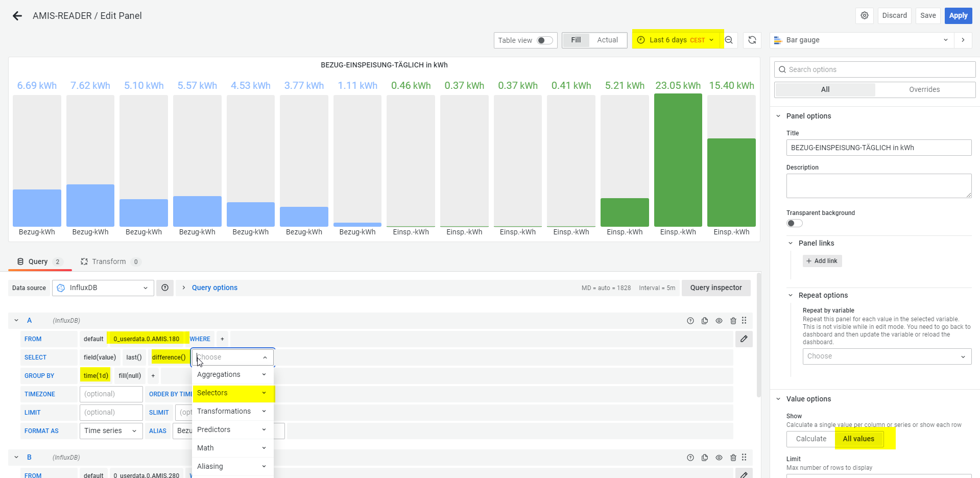
Task: Expand Aliasing menu category
Action: coord(233,466)
